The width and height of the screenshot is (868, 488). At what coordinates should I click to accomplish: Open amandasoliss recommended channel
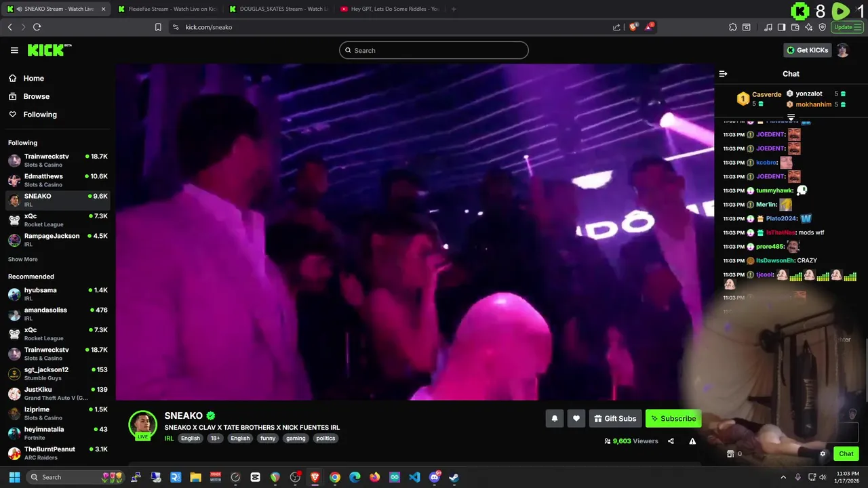[x=58, y=313]
